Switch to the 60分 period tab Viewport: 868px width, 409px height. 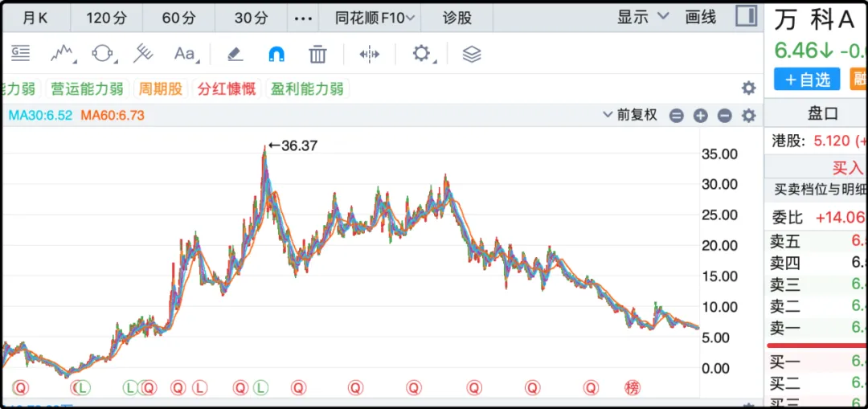point(178,18)
